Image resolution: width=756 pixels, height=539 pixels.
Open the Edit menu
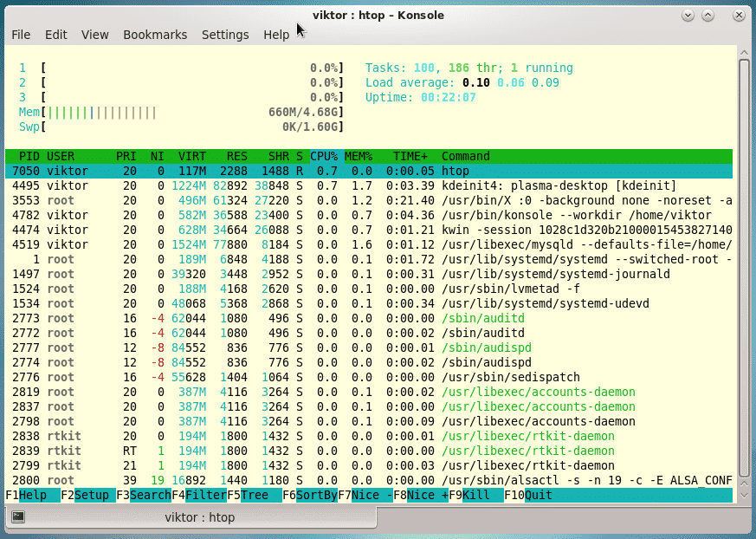point(56,35)
